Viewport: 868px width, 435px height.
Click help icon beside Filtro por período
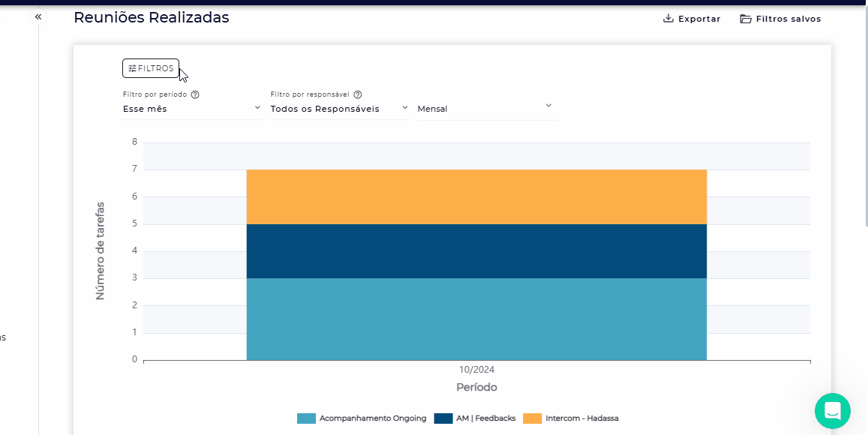[195, 95]
